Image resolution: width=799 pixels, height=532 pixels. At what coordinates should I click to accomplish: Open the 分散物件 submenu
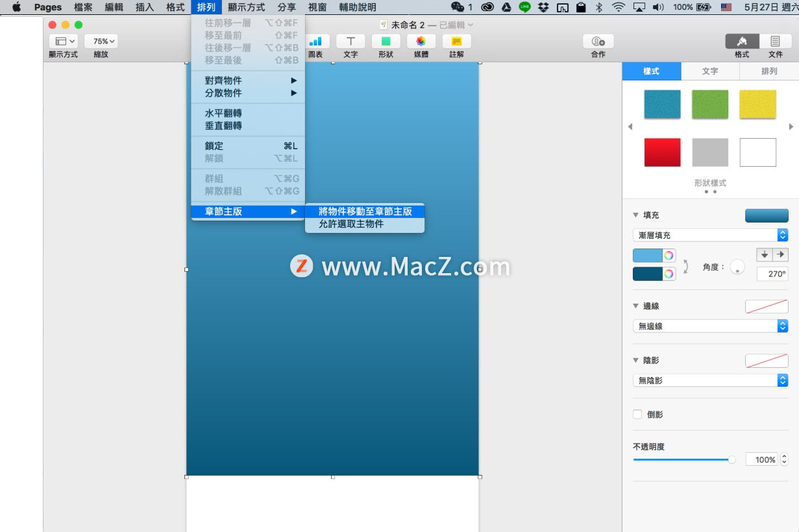[x=248, y=93]
